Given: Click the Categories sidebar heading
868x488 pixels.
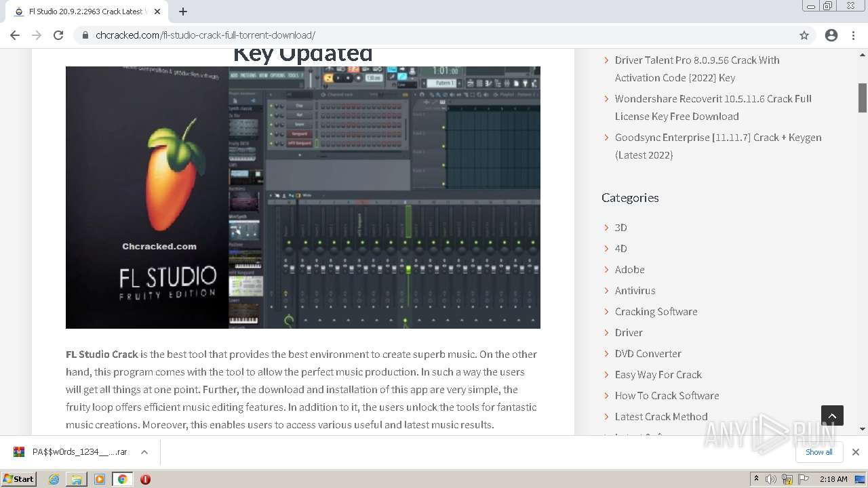Looking at the screenshot, I should click(630, 197).
